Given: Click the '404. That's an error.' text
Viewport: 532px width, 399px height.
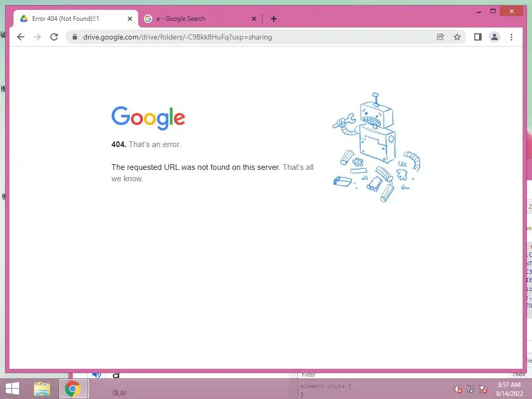Looking at the screenshot, I should [146, 144].
